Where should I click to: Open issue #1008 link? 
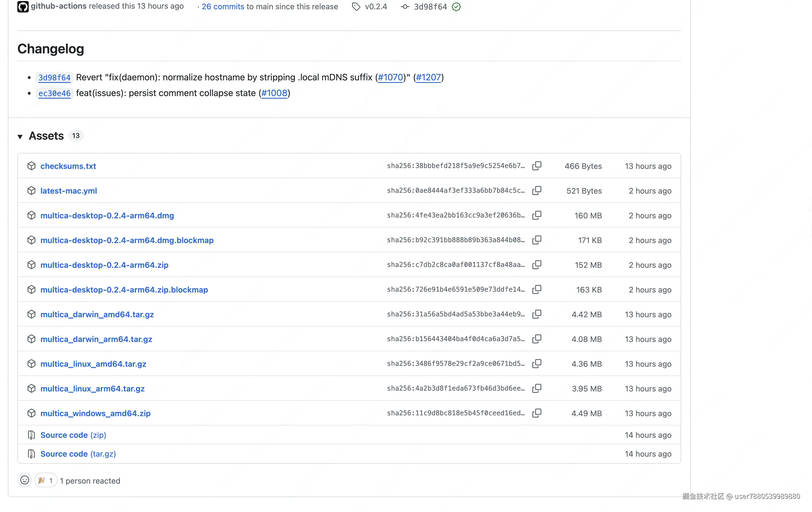point(274,93)
